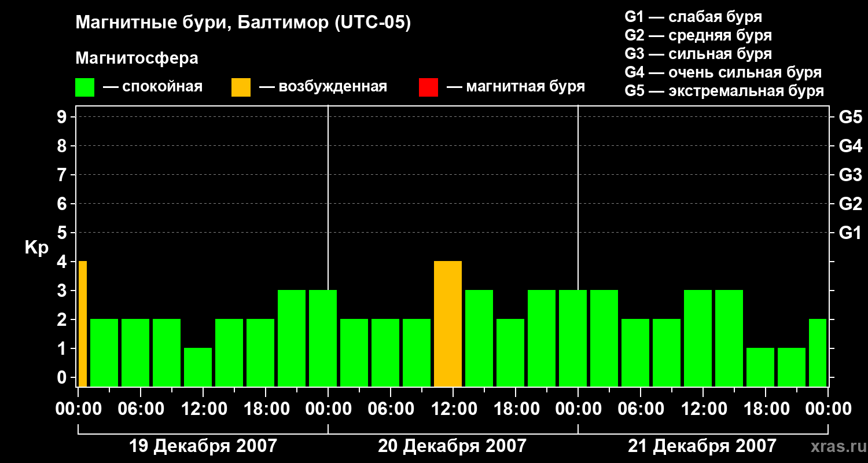Screen dimensions: 868x463
Task: Click the '2' value on Kp axis
Action: point(62,319)
